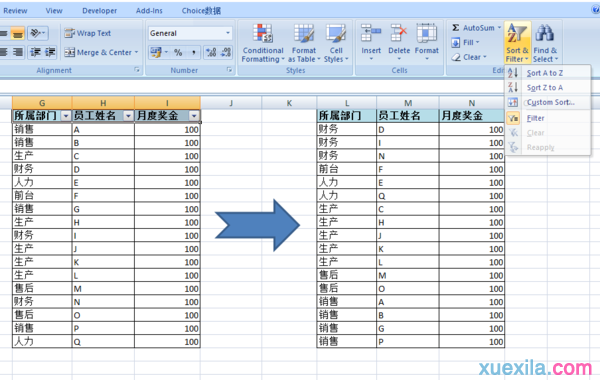Click the Align Text Right icon
The image size is (600, 380).
pyautogui.click(x=18, y=52)
